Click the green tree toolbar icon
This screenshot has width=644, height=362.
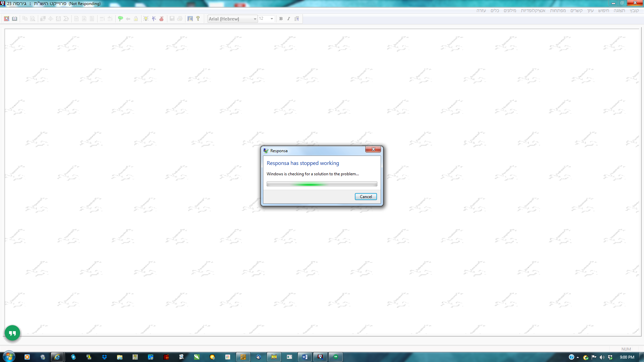tap(120, 19)
